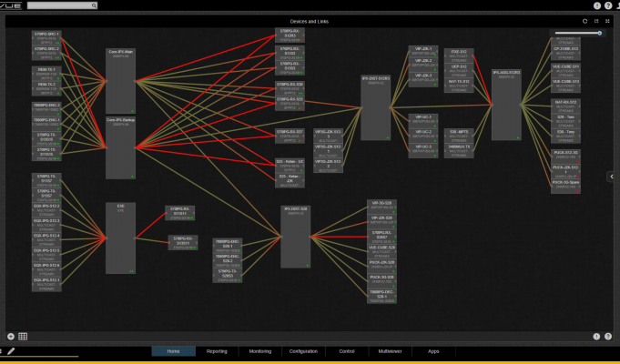
Task: Select the Core-IPX-Main device node
Action: pyautogui.click(x=120, y=81)
